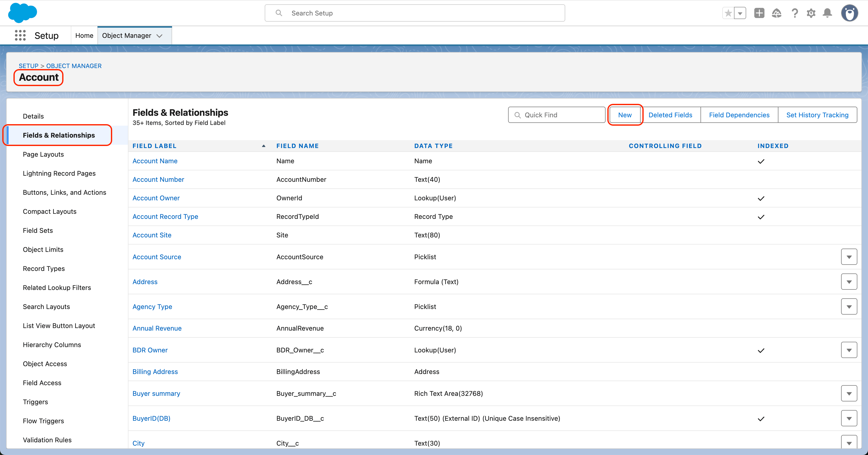Expand the favorites list dropdown arrow

740,13
